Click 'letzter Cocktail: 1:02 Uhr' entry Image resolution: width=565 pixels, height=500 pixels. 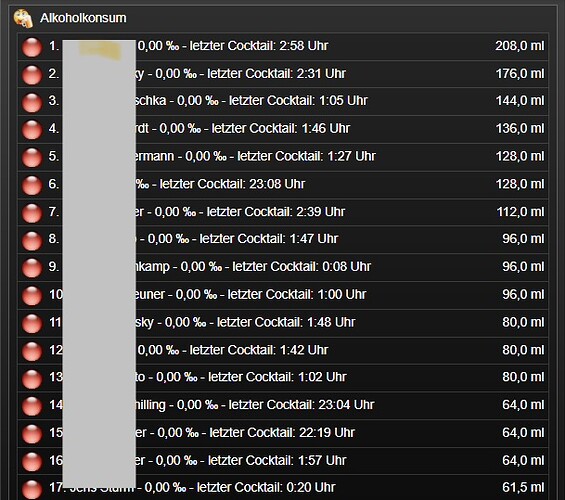point(277,377)
